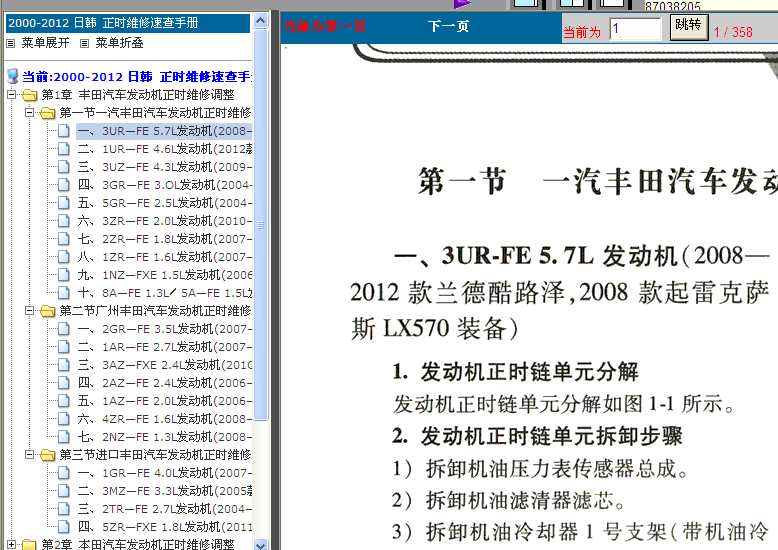
Task: Click the 2000-2012 日韩 正时维修速查手册 title bar
Action: pyautogui.click(x=128, y=23)
